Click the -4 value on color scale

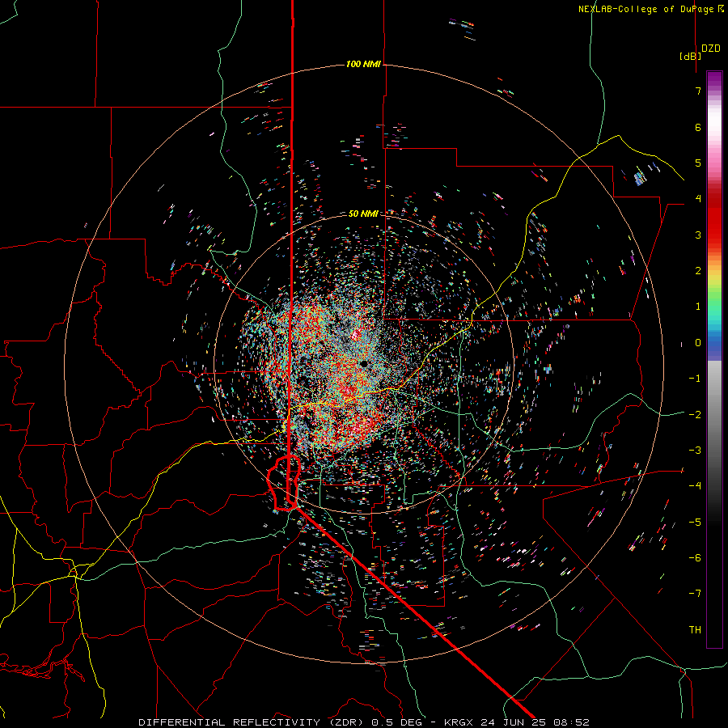point(695,486)
